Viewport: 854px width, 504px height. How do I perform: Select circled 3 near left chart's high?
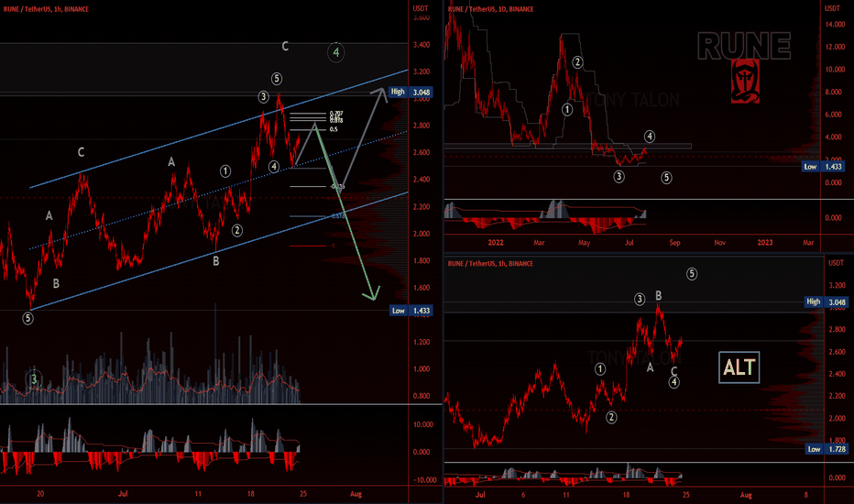click(x=264, y=97)
